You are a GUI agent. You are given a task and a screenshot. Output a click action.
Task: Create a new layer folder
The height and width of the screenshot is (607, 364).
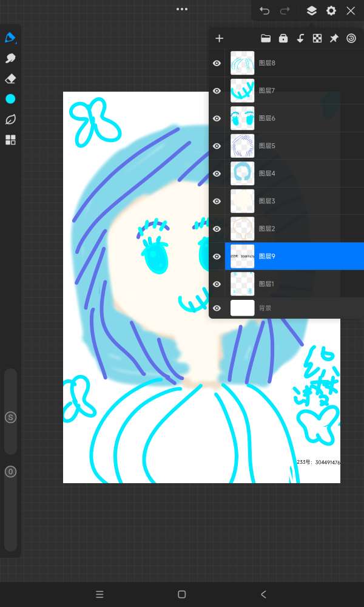click(266, 38)
